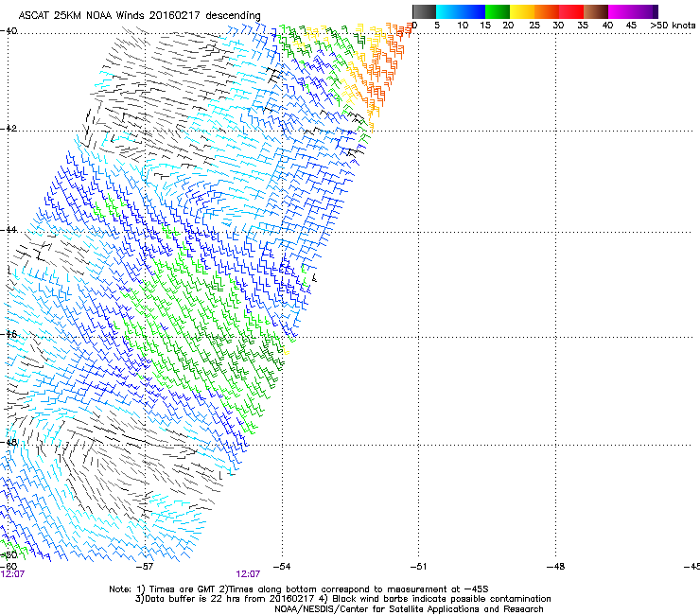Click the red 30-35 knots legend segment

tap(571, 11)
